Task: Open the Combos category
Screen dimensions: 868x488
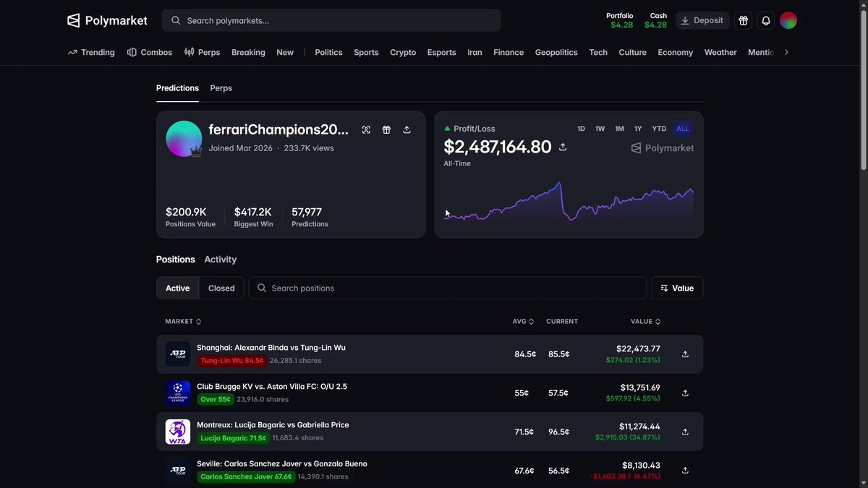Action: pyautogui.click(x=150, y=52)
